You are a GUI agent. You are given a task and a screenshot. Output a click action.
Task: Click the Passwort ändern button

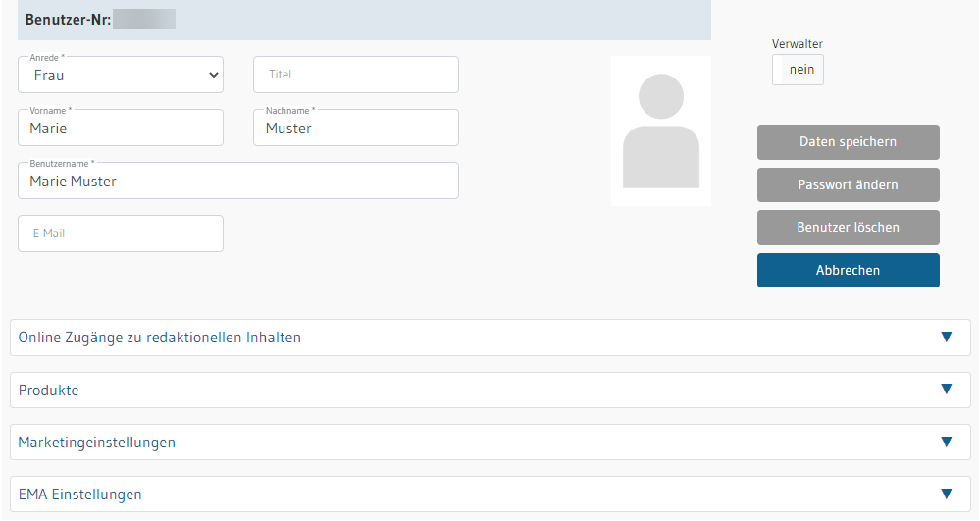pos(849,184)
